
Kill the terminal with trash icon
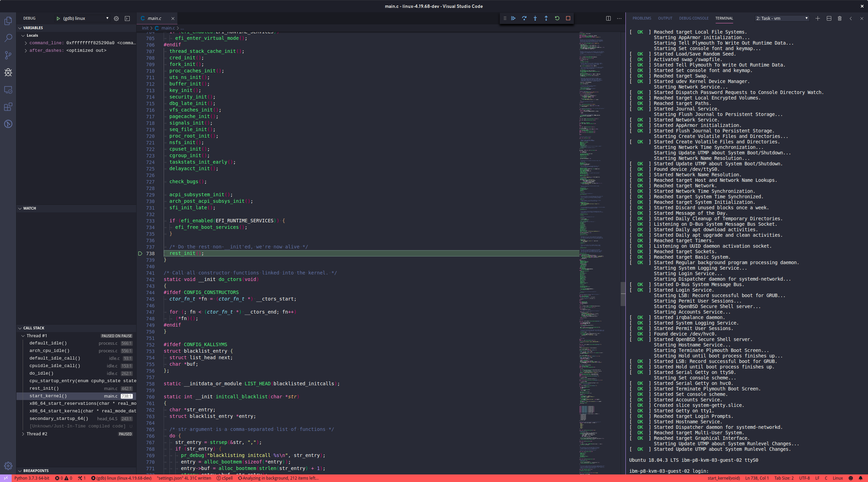tap(840, 19)
